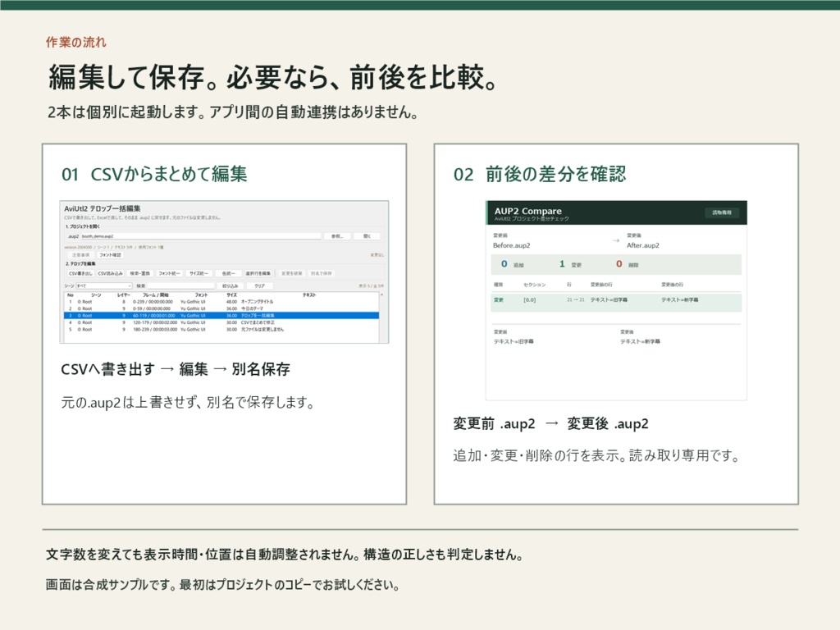Click the サイズ統一 button

click(x=199, y=273)
